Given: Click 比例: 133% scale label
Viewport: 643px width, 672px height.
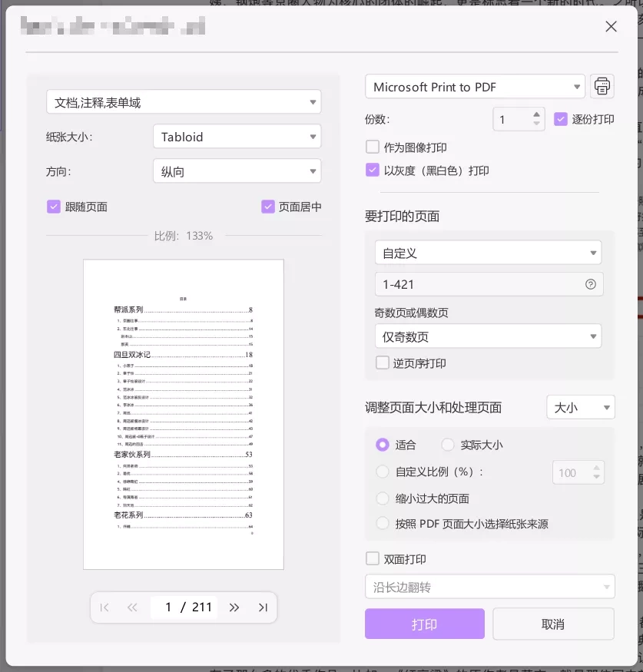Looking at the screenshot, I should click(184, 236).
